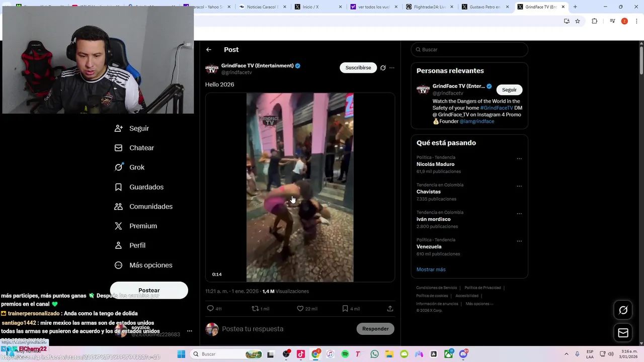Open TikTok from the taskbar
Screen dimensions: 644x362
pos(301,354)
